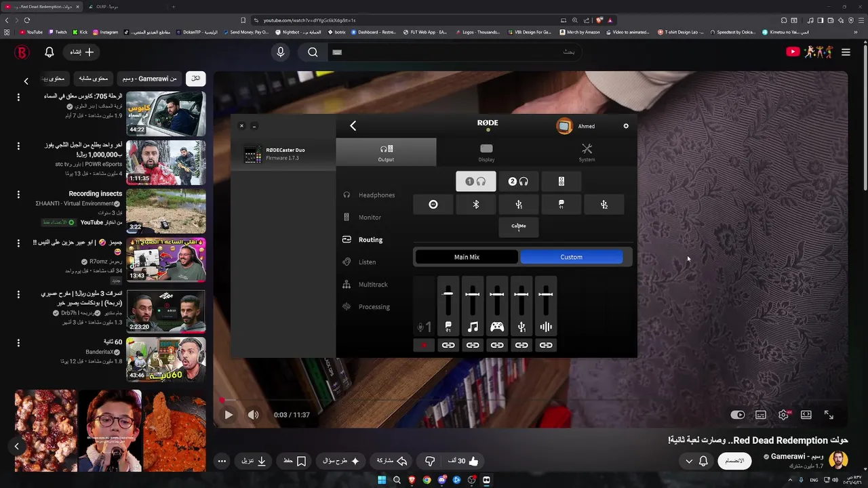Open the Listen section
Viewport: 868px width, 488px height.
click(359, 262)
